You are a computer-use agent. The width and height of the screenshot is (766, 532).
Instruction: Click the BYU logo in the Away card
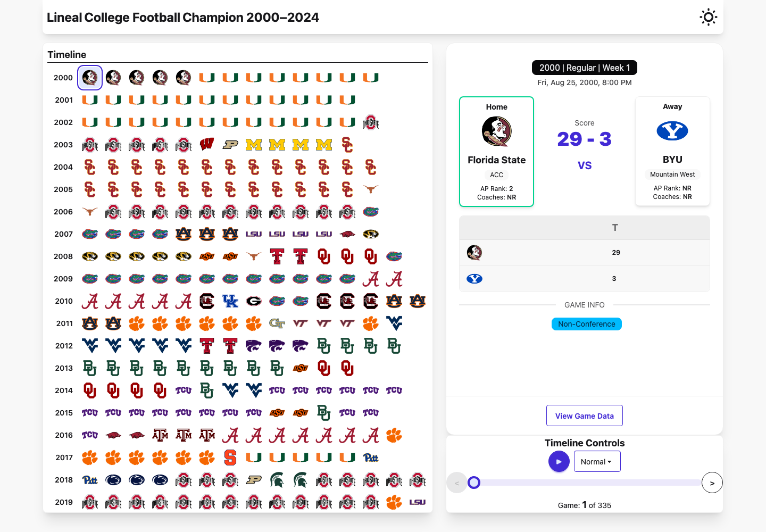pos(672,131)
